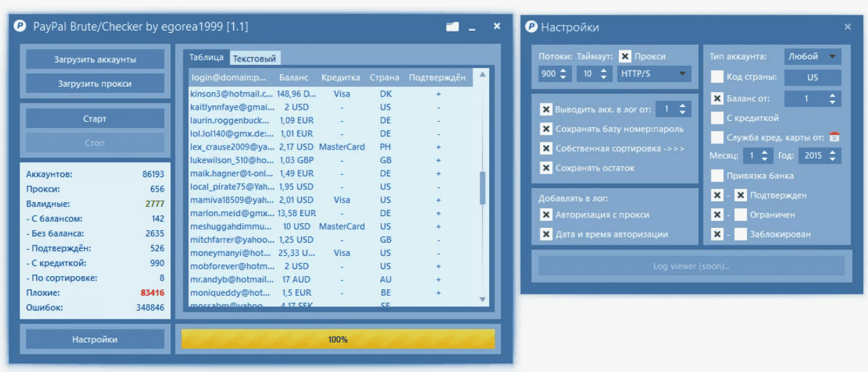Select the Валидные count 2777

click(x=155, y=203)
